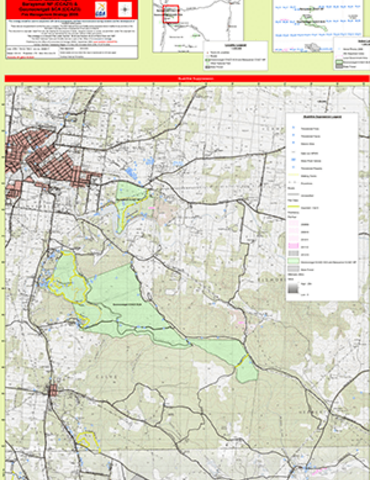The width and height of the screenshot is (370, 480).
Task: Select the red rectangle on the locality map
Action: coord(171,14)
